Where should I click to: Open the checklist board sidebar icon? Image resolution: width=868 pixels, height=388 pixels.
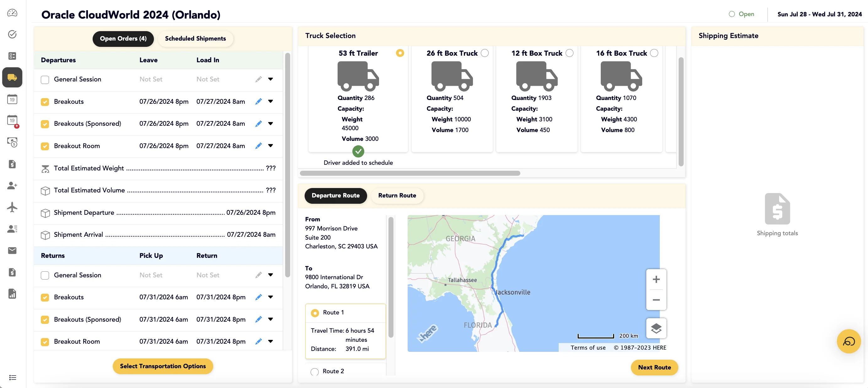(12, 56)
